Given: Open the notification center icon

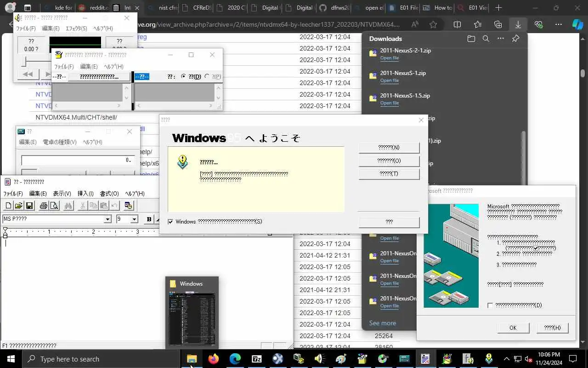Looking at the screenshot, I should [x=573, y=359].
